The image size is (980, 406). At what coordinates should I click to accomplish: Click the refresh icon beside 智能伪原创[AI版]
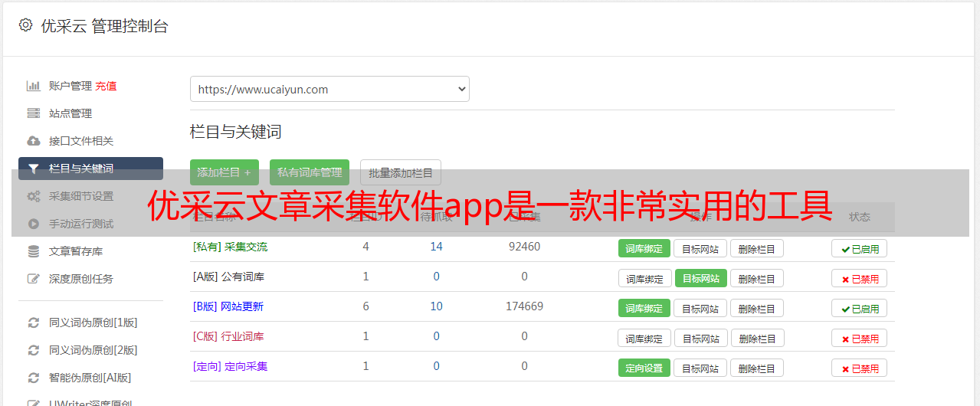point(33,378)
